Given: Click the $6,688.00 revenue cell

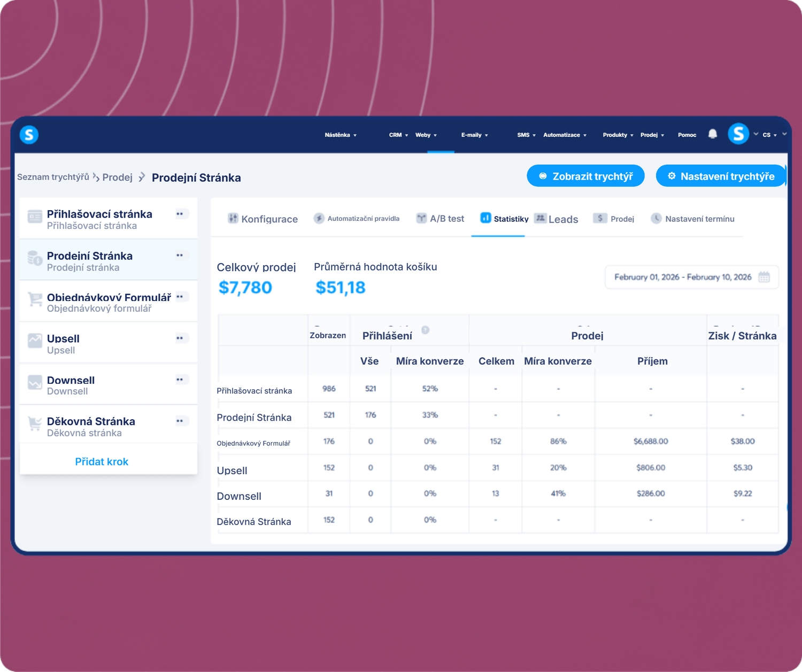Looking at the screenshot, I should [x=651, y=441].
